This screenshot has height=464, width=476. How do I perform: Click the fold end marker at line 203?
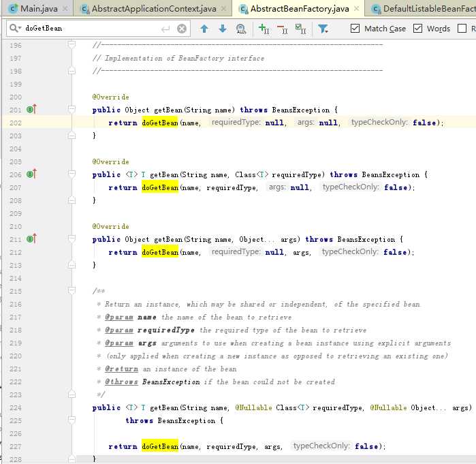coord(72,136)
